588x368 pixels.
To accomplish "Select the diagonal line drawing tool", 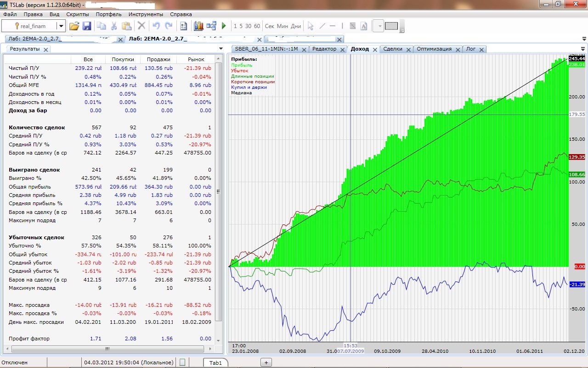I will (x=322, y=26).
